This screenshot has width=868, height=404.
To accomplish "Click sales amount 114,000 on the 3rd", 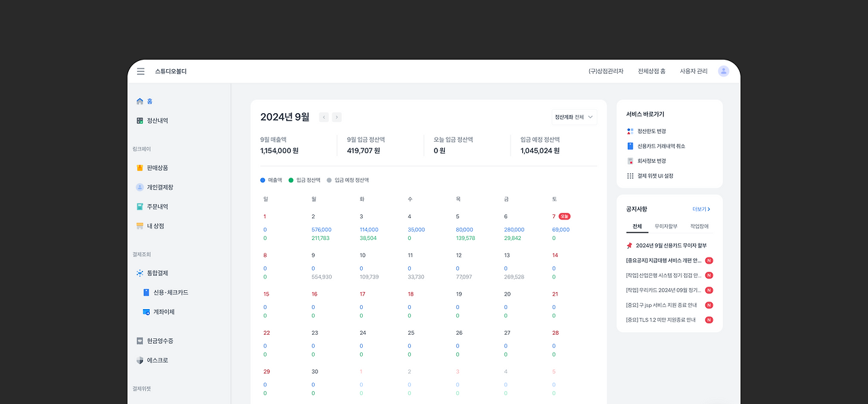I will [x=369, y=230].
